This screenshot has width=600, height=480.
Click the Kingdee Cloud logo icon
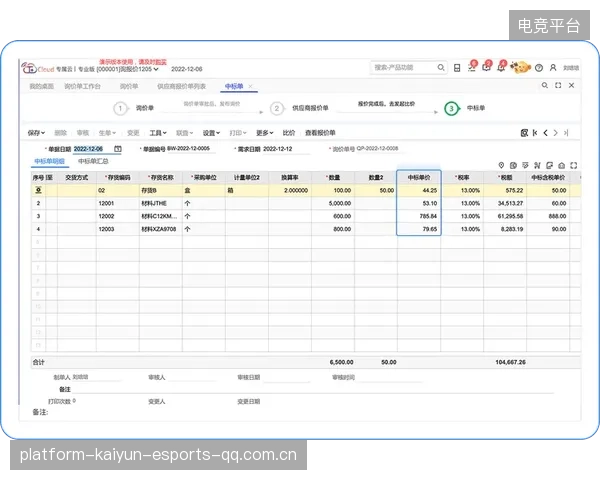[29, 68]
